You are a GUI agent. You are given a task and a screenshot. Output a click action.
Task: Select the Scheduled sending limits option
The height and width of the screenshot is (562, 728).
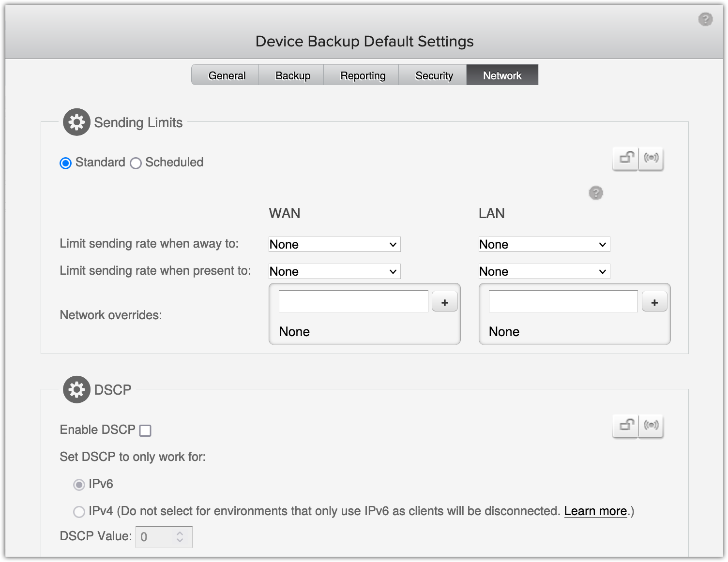click(x=136, y=163)
